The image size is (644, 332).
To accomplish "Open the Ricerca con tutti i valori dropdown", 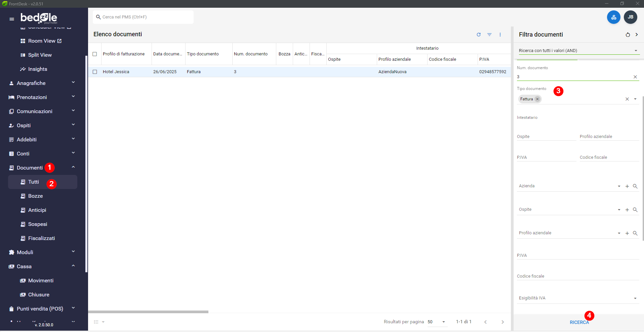I will (578, 51).
